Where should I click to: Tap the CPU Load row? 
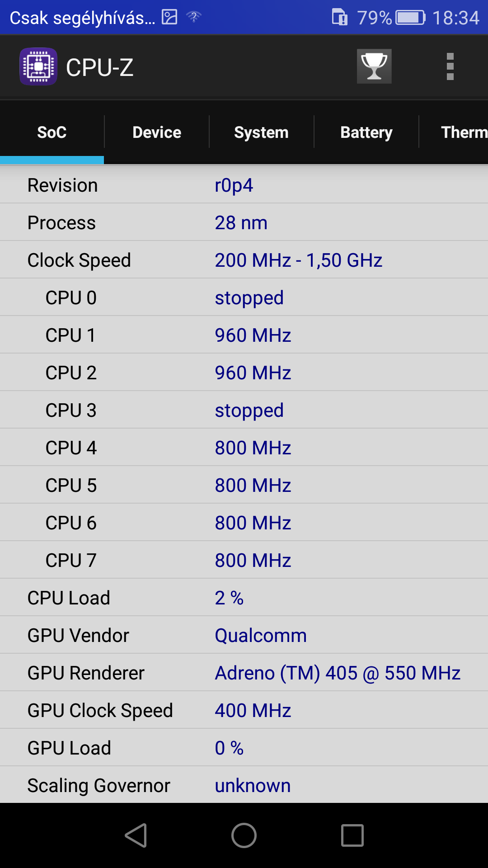[x=244, y=598]
